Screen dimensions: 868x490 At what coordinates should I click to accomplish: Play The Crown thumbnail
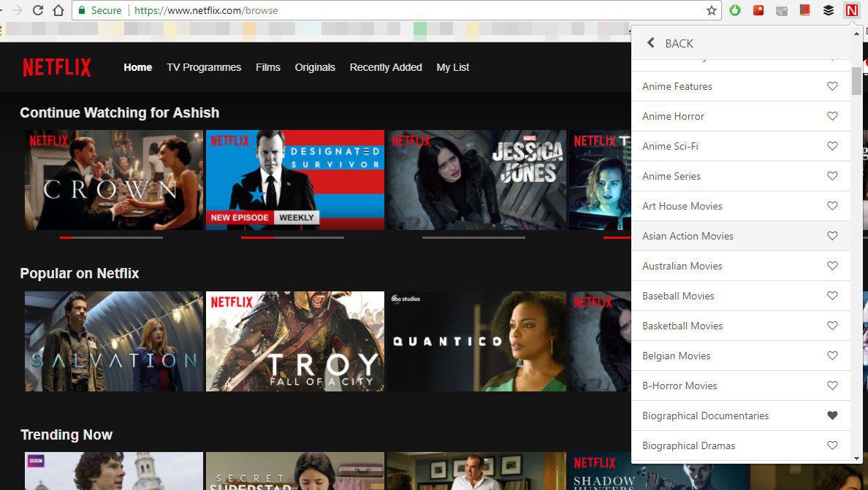pyautogui.click(x=113, y=180)
